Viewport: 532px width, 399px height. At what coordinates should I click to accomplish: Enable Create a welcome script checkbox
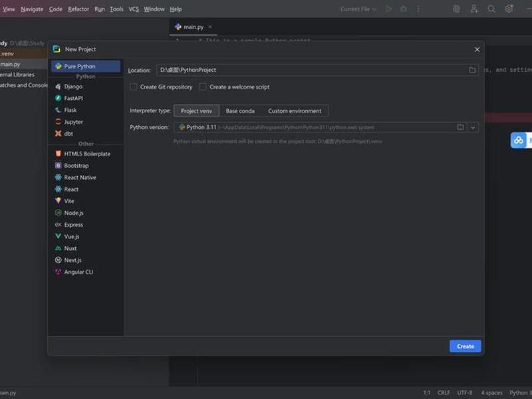point(203,87)
